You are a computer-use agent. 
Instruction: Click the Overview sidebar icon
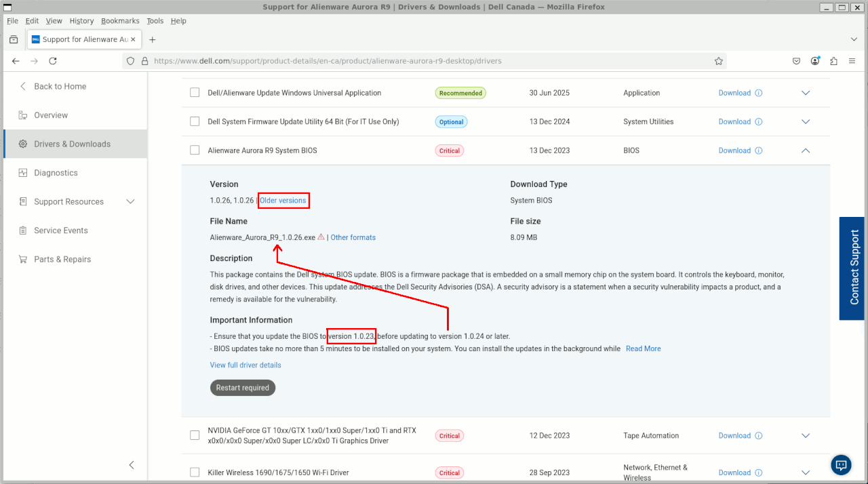tap(23, 115)
